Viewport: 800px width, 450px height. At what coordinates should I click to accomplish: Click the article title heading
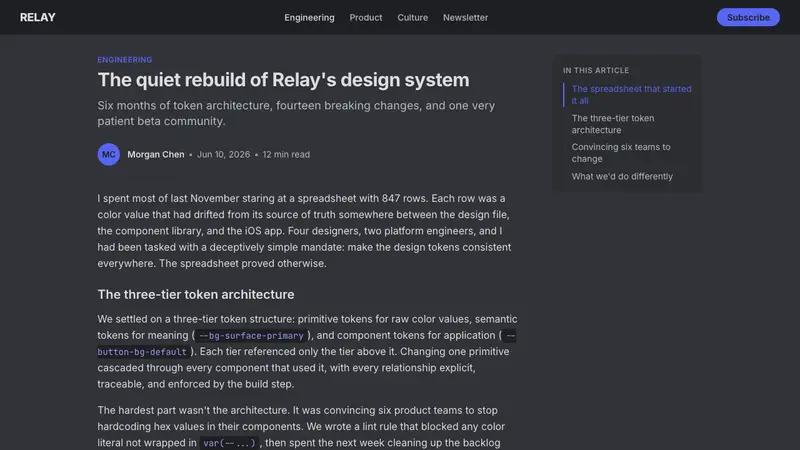pos(283,80)
